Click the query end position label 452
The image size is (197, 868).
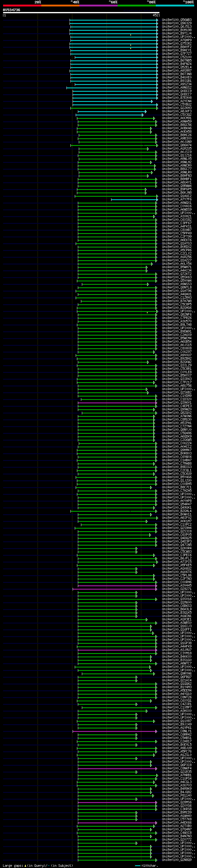tap(155, 15)
